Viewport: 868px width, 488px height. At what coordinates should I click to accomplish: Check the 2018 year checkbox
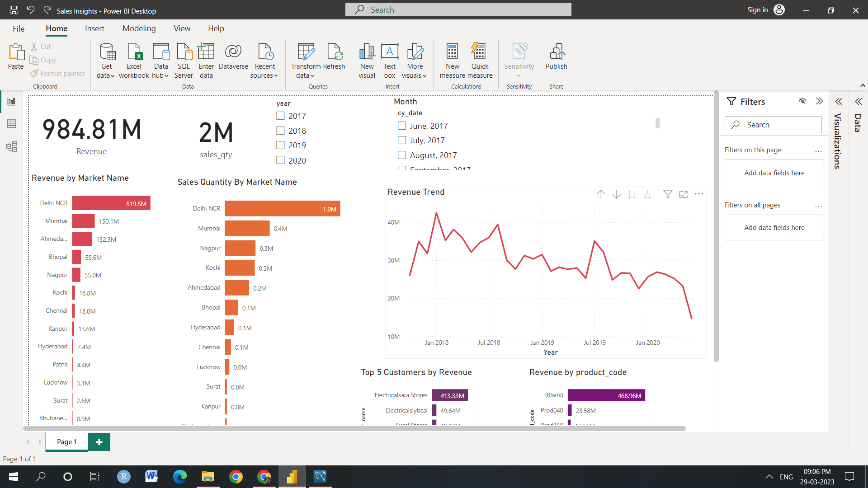pos(280,131)
